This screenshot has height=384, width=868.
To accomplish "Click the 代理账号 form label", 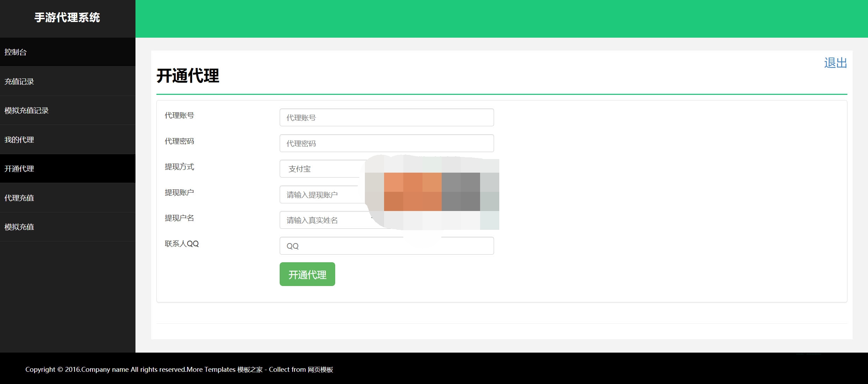I will [179, 115].
